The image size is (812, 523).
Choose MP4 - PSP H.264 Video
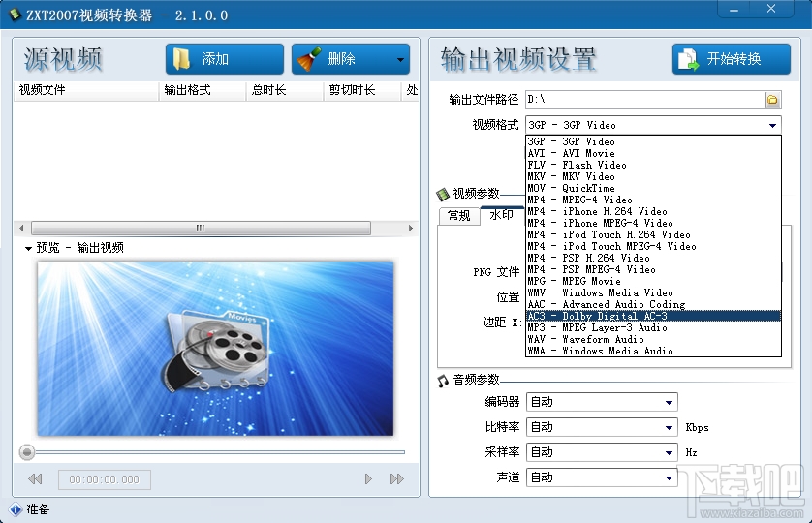pos(653,258)
